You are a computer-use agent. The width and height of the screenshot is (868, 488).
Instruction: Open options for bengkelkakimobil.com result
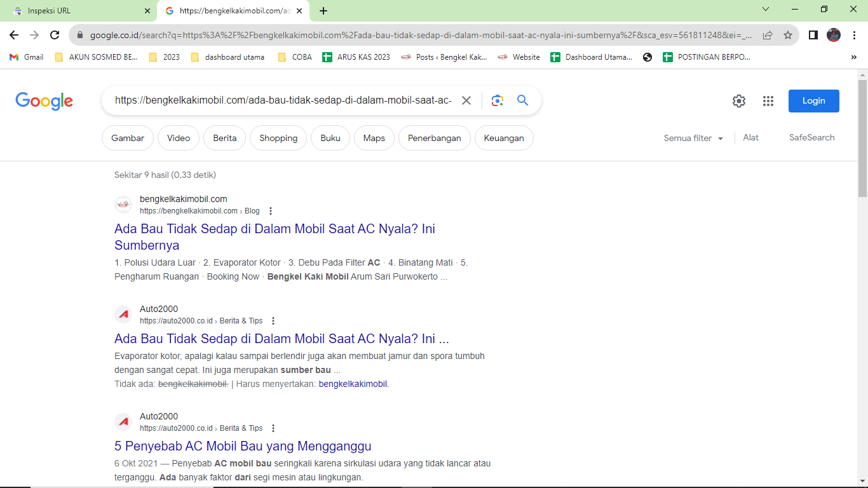pos(271,211)
